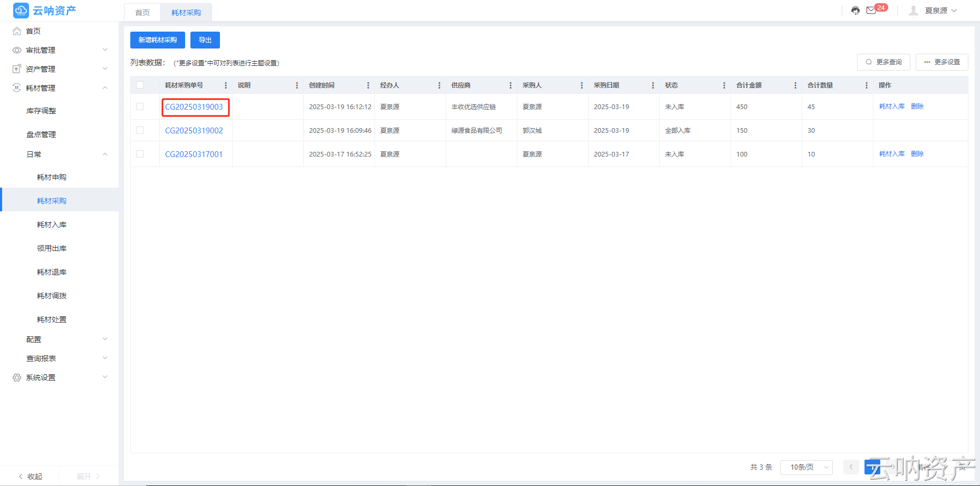
Task: Delete the CG20250319003 order row
Action: (x=917, y=106)
